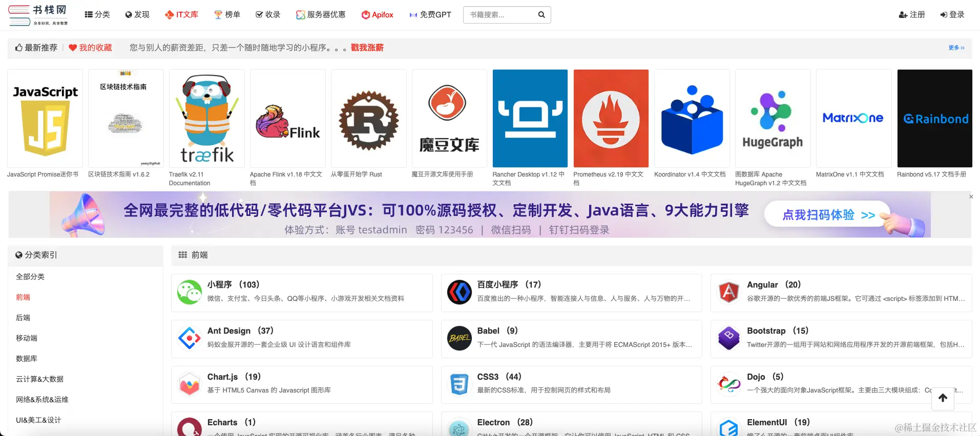Click the 更多 » link
The height and width of the screenshot is (436, 980).
956,48
